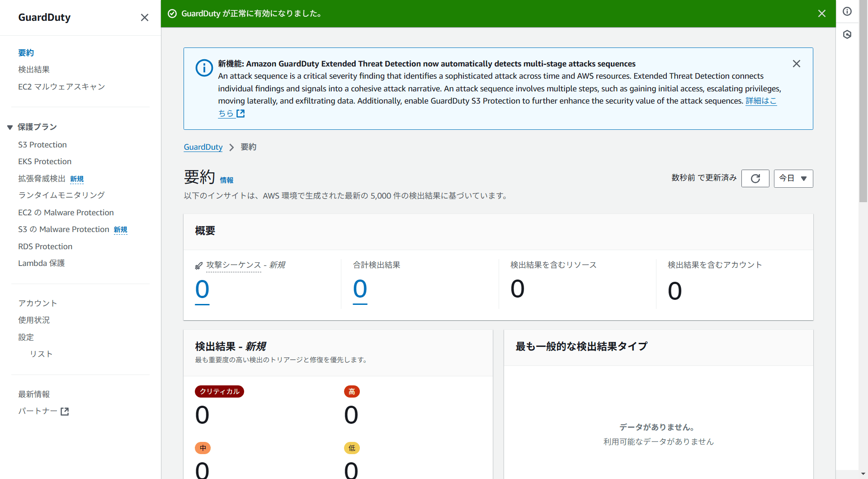Viewport: 868px width, 479px height.
Task: Click the 検出結果を含むリソース count
Action: (518, 289)
